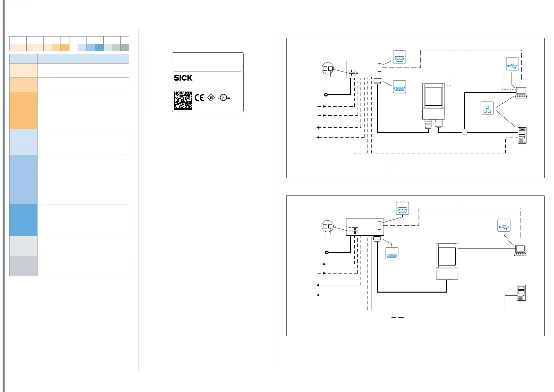Click the 15-pin D-Sub connector icon in upper diagram

point(399,87)
